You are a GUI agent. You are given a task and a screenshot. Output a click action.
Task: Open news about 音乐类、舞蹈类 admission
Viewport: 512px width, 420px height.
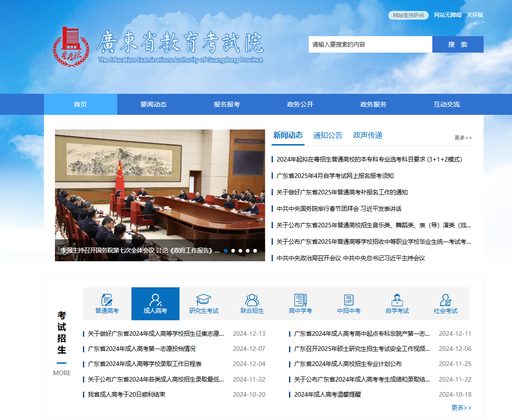[x=374, y=225]
